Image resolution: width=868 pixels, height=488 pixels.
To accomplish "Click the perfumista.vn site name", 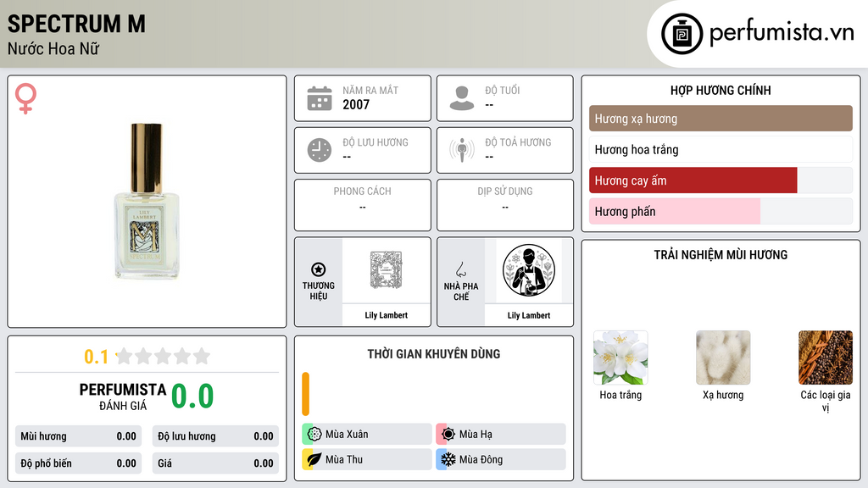I will 782,32.
